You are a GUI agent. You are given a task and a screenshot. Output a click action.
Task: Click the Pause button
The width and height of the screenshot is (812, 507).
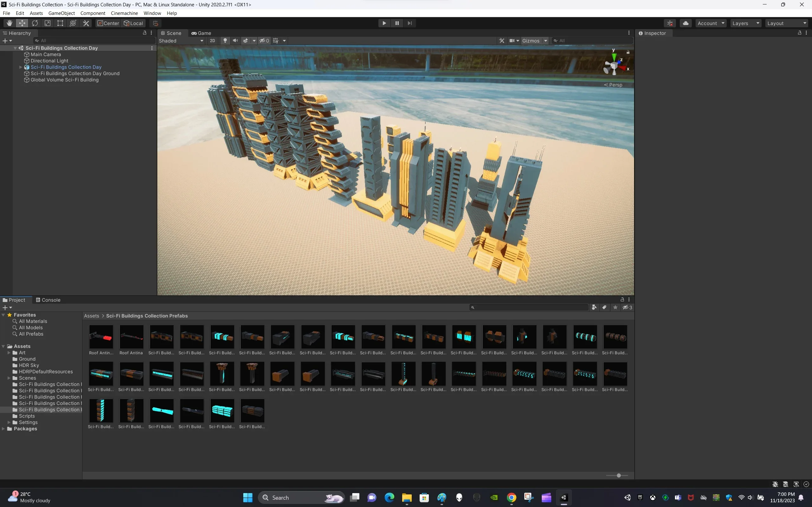(397, 23)
